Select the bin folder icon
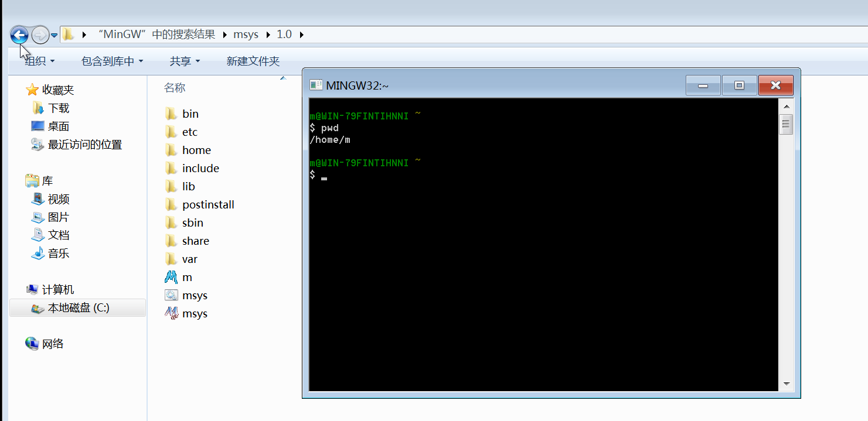This screenshot has height=421, width=868. point(171,114)
